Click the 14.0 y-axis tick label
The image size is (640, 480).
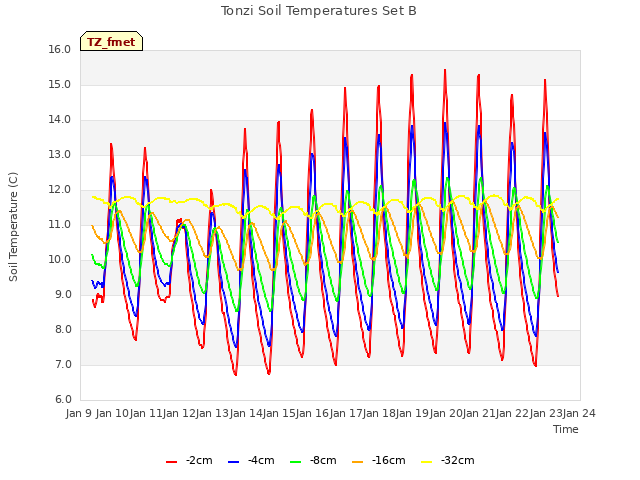click(x=60, y=120)
